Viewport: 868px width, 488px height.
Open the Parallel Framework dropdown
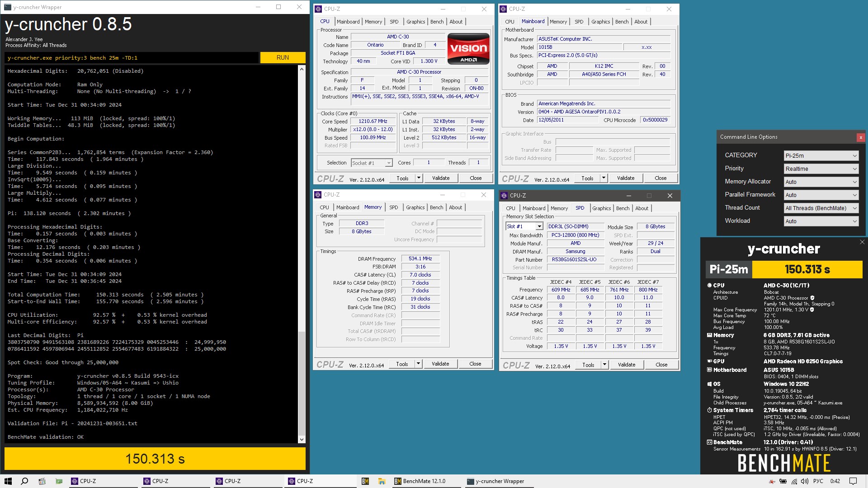(x=821, y=195)
